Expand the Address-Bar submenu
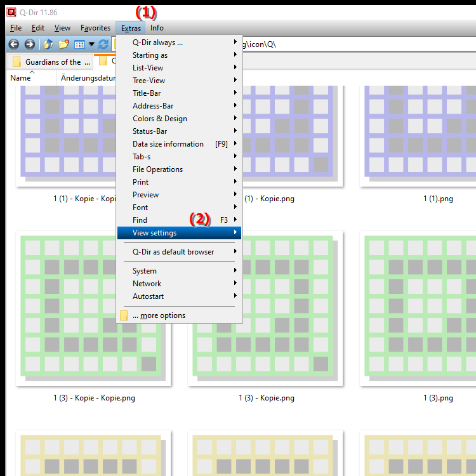476x476 pixels. [x=179, y=106]
